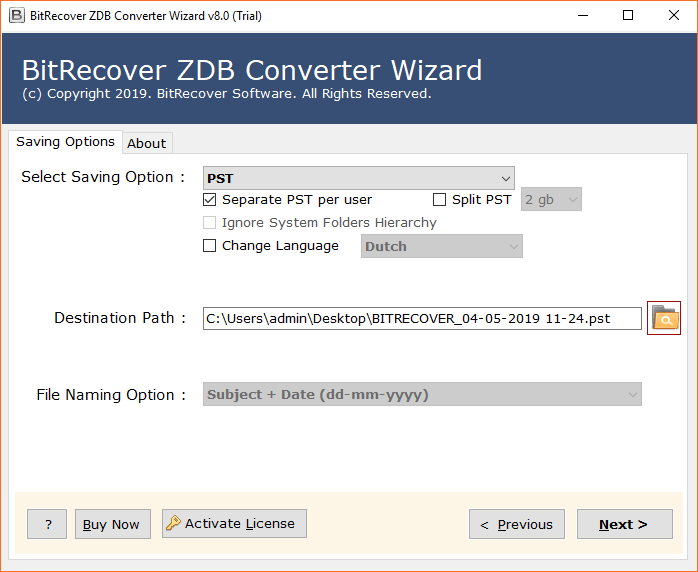Image resolution: width=698 pixels, height=572 pixels.
Task: Tick the Ignore System Folders Hierarchy checkbox
Action: 210,223
